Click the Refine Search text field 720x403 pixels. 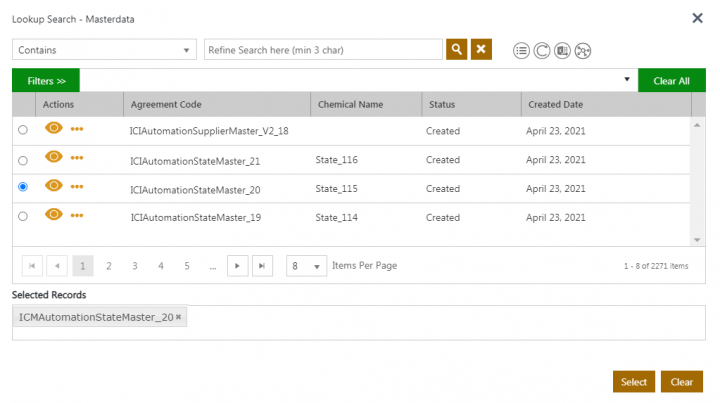pos(322,50)
